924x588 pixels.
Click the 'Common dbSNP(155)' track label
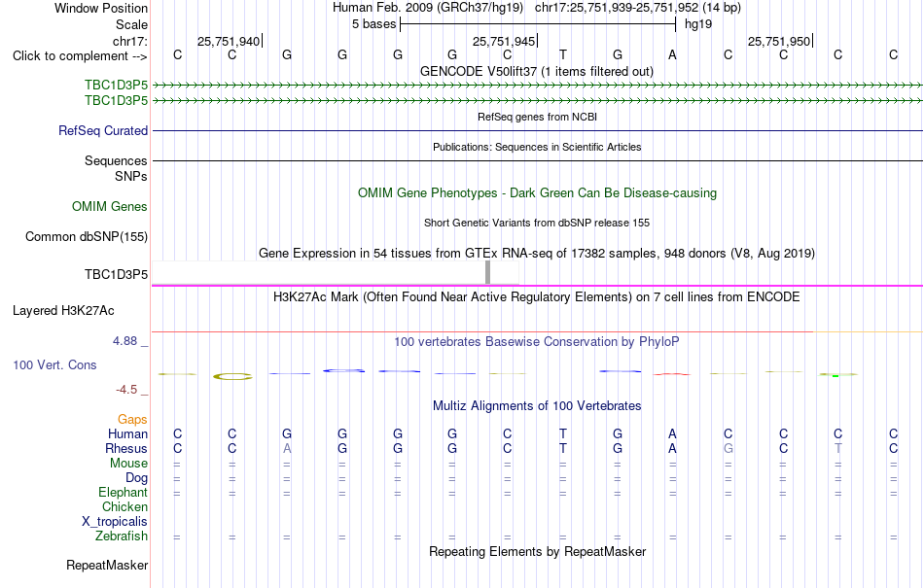pyautogui.click(x=87, y=236)
